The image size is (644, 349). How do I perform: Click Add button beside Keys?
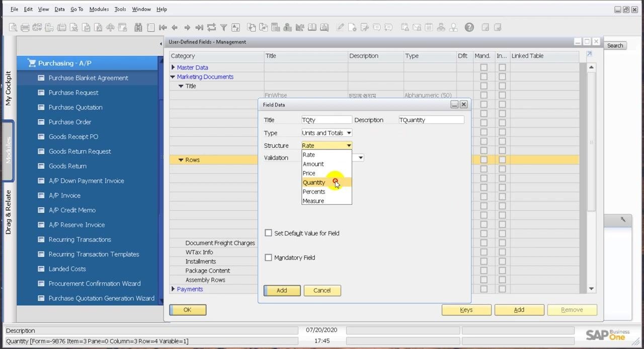[x=519, y=310]
